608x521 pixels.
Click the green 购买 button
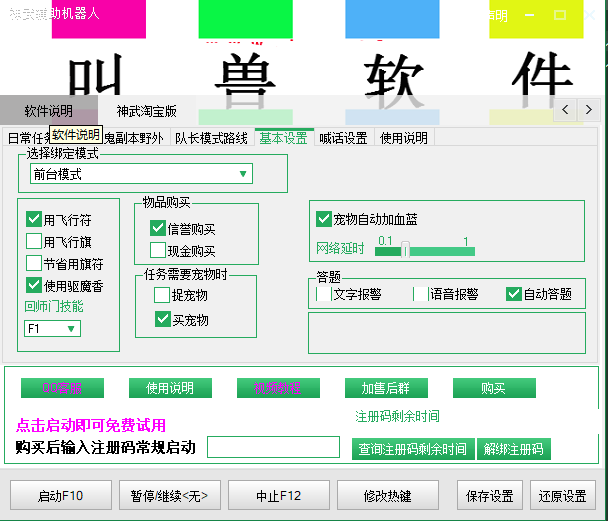pyautogui.click(x=494, y=388)
